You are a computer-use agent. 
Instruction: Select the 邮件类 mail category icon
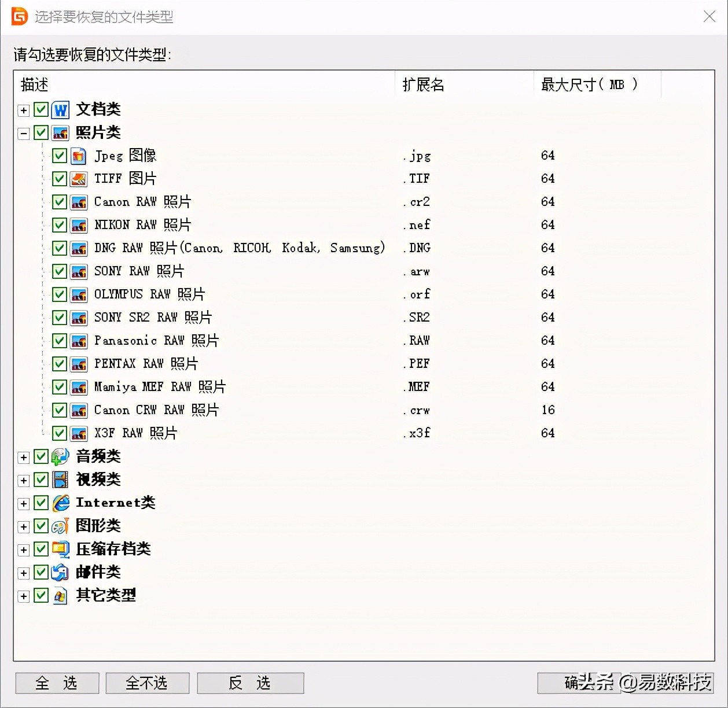click(60, 572)
